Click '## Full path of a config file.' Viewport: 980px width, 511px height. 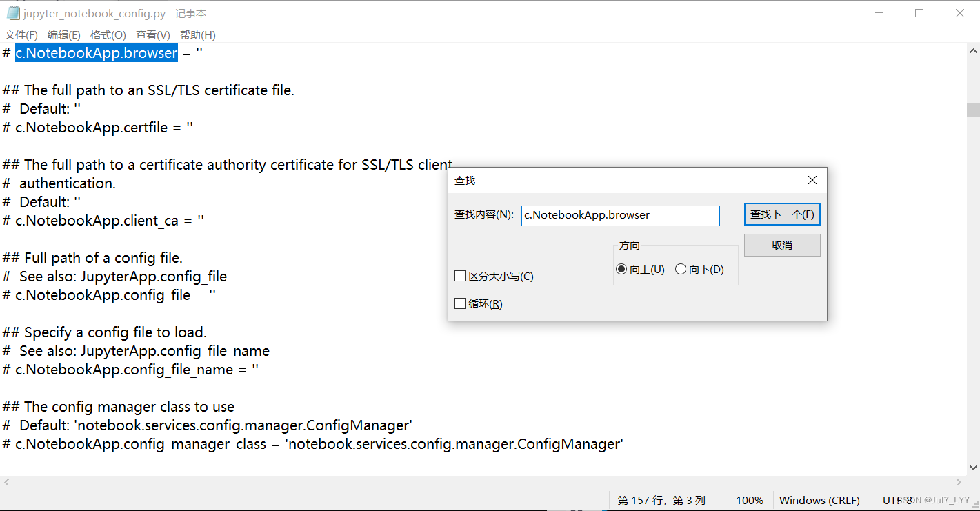pos(92,258)
